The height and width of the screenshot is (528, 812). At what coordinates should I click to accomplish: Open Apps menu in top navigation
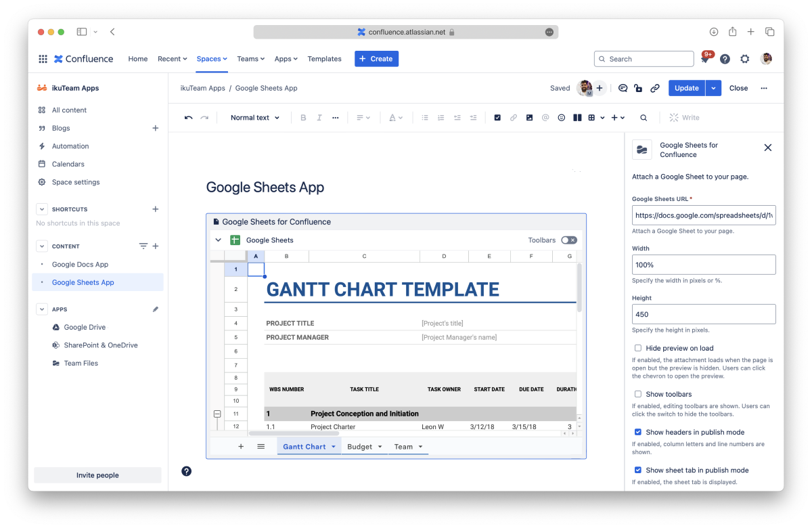[x=286, y=59]
